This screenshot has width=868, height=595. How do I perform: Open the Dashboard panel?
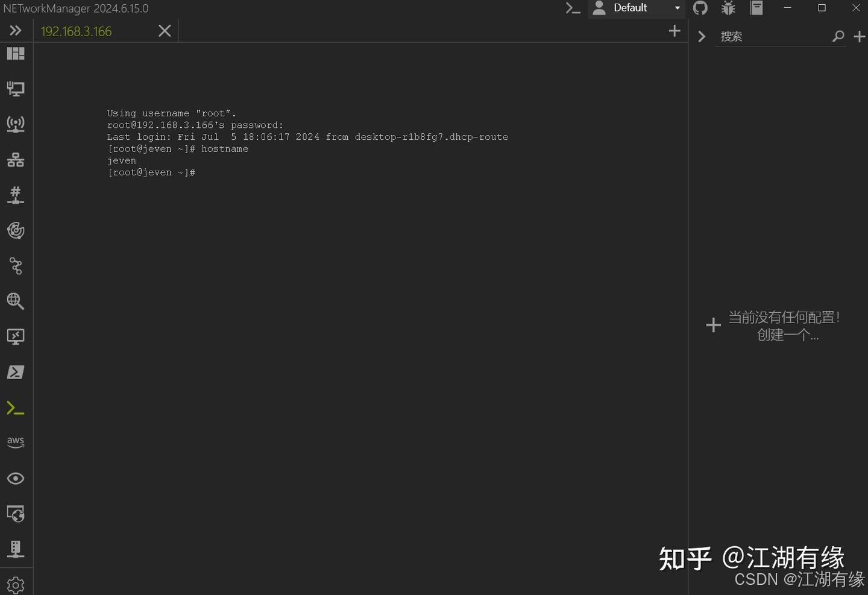click(15, 54)
